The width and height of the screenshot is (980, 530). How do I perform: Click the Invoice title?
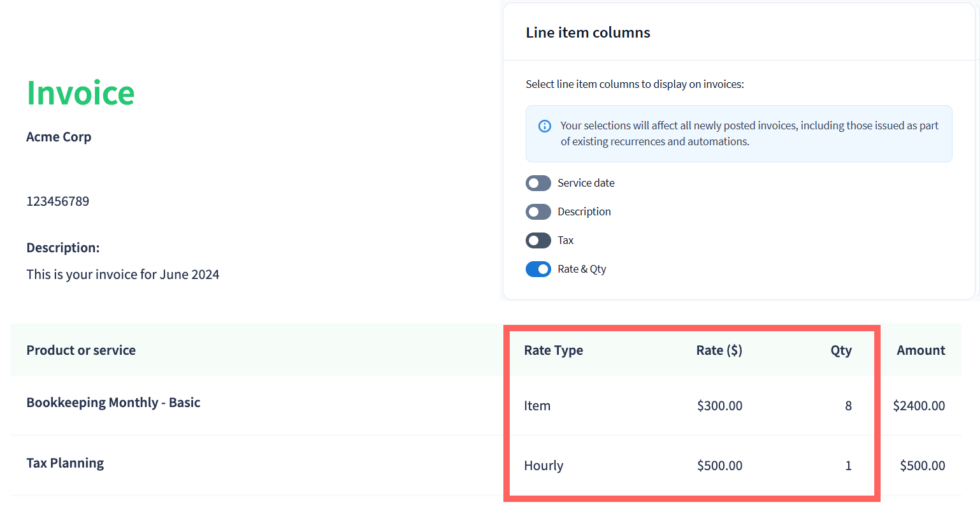point(80,94)
